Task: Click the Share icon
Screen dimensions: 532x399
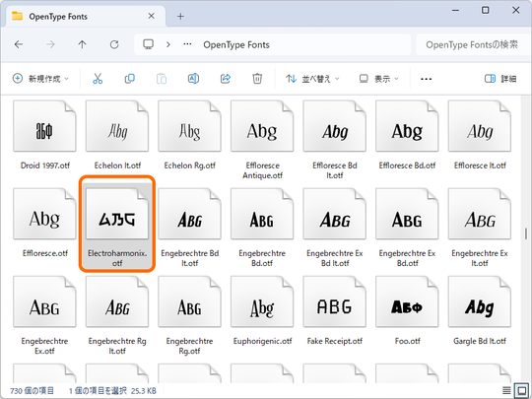Action: click(226, 79)
